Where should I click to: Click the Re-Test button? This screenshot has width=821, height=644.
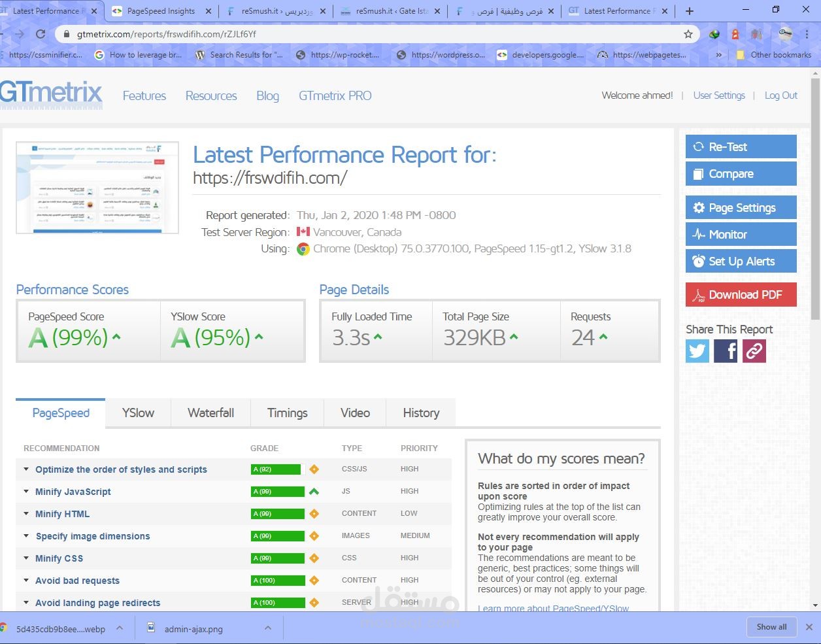[741, 146]
